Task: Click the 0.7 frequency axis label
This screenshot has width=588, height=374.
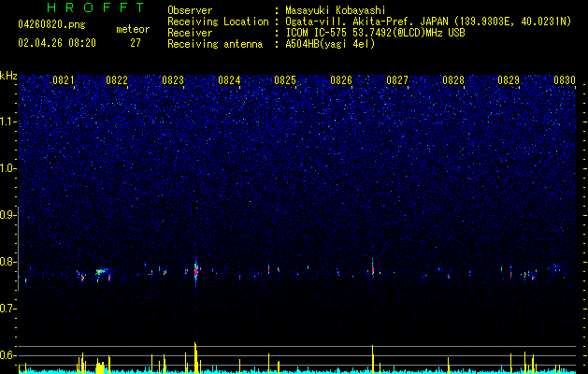Action: [7, 309]
